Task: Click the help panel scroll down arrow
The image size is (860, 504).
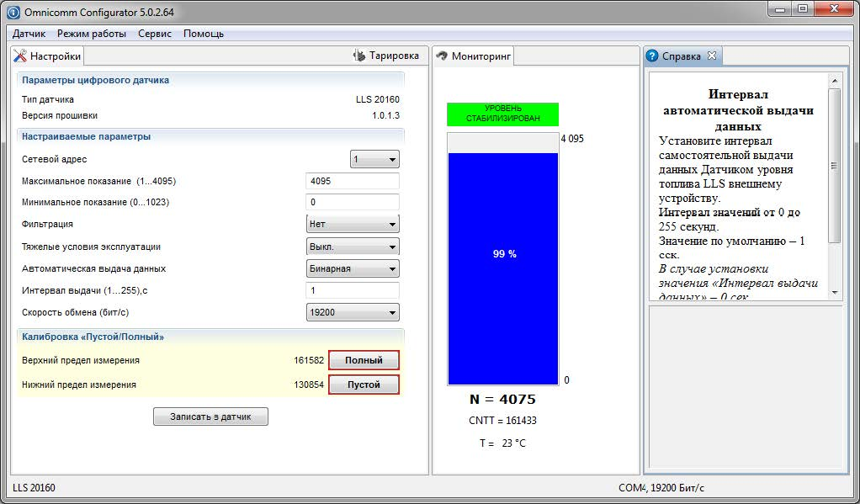Action: 835,293
